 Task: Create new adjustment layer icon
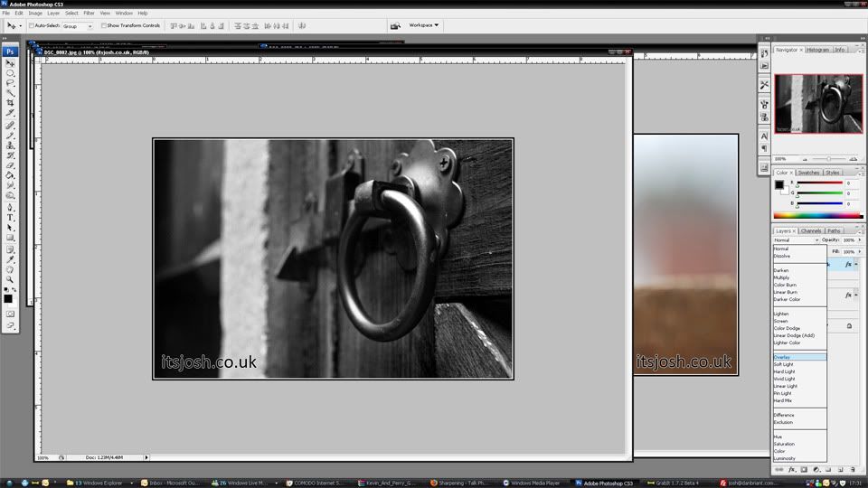[x=816, y=469]
